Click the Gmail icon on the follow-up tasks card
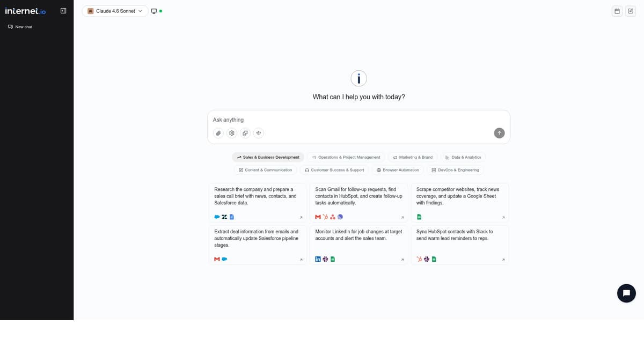 317,217
